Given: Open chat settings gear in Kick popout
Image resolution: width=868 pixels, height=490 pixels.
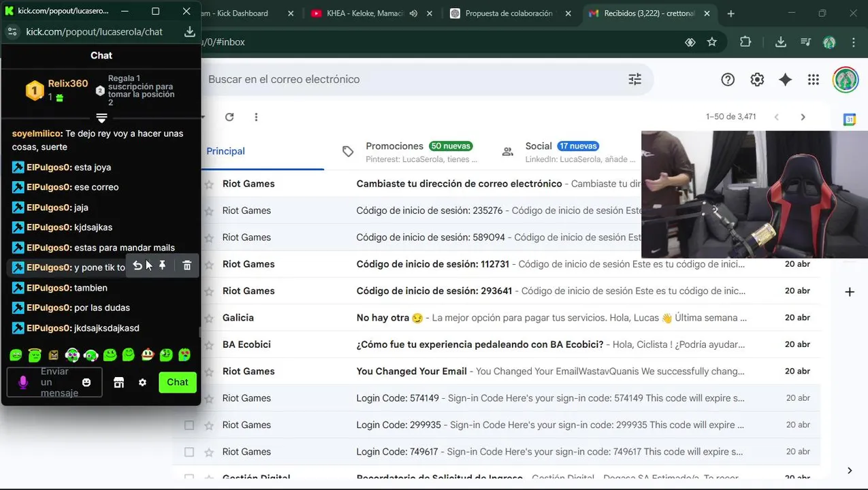Looking at the screenshot, I should (142, 382).
